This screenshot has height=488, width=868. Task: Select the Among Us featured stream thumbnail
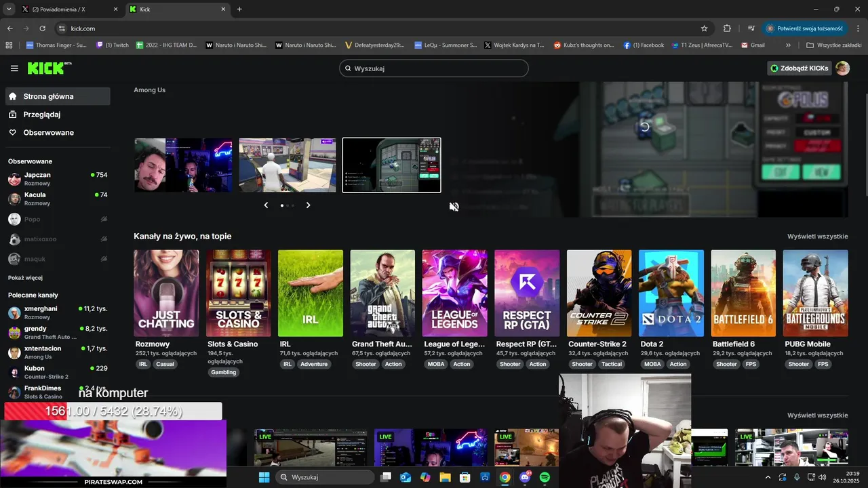click(391, 165)
